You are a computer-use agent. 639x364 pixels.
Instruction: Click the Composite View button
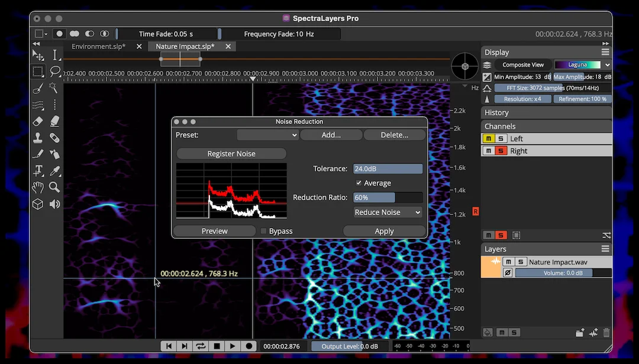pyautogui.click(x=523, y=65)
